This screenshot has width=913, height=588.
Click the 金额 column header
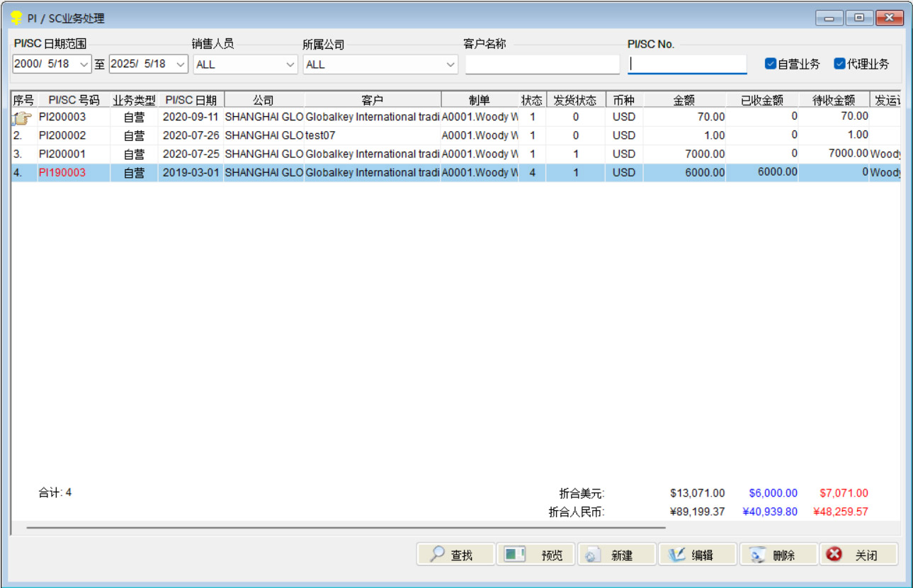tap(684, 100)
